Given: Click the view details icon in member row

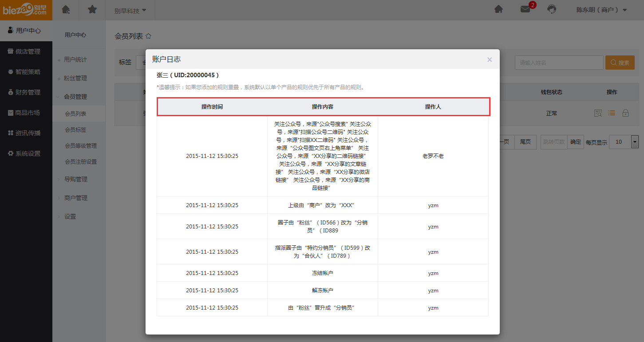Looking at the screenshot, I should 598,113.
